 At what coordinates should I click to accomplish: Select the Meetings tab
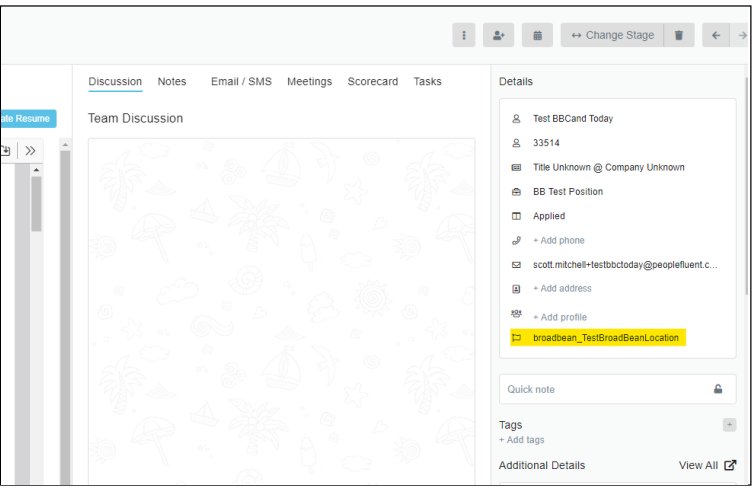[x=309, y=82]
